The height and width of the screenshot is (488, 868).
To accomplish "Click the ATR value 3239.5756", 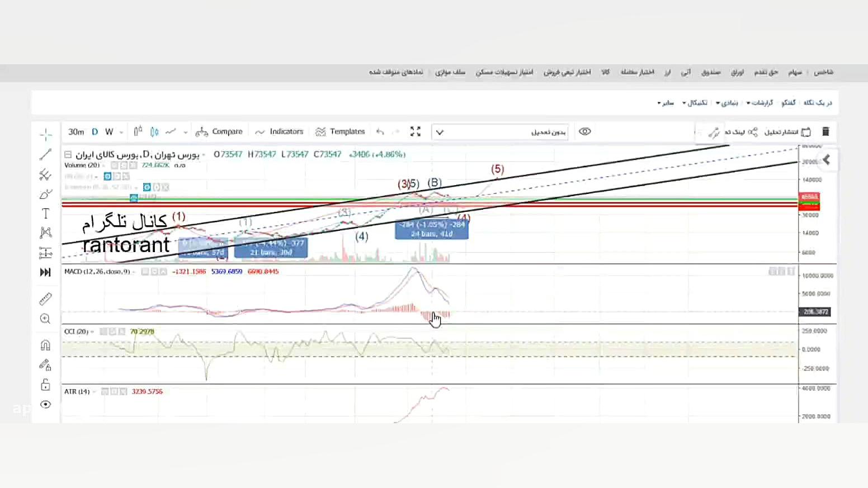I will click(x=147, y=392).
